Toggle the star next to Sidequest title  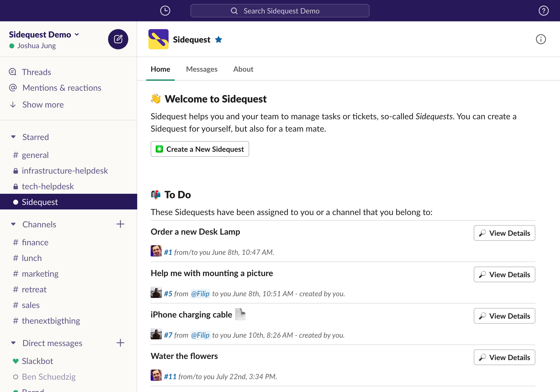pos(219,40)
